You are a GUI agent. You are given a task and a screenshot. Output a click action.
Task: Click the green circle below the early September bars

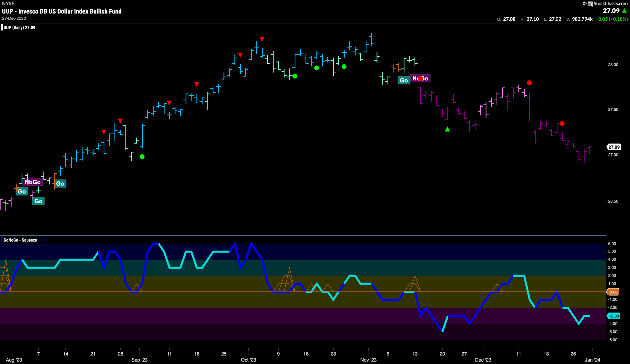pyautogui.click(x=142, y=157)
